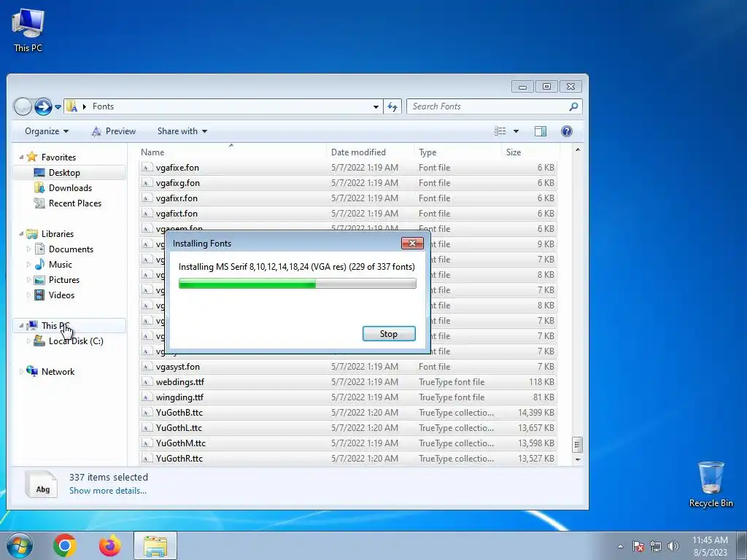Open the Share with menu
The height and width of the screenshot is (560, 747).
(182, 131)
